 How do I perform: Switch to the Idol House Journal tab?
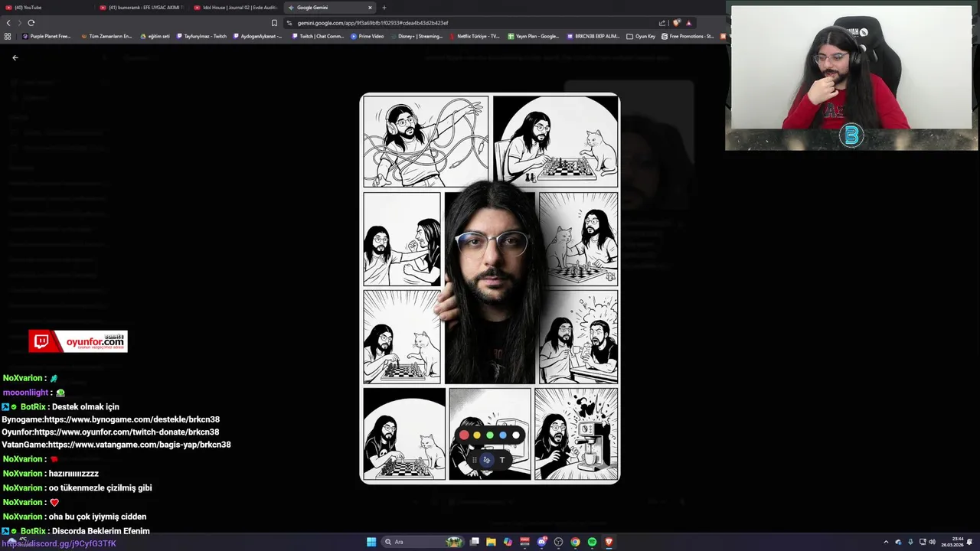coord(236,8)
